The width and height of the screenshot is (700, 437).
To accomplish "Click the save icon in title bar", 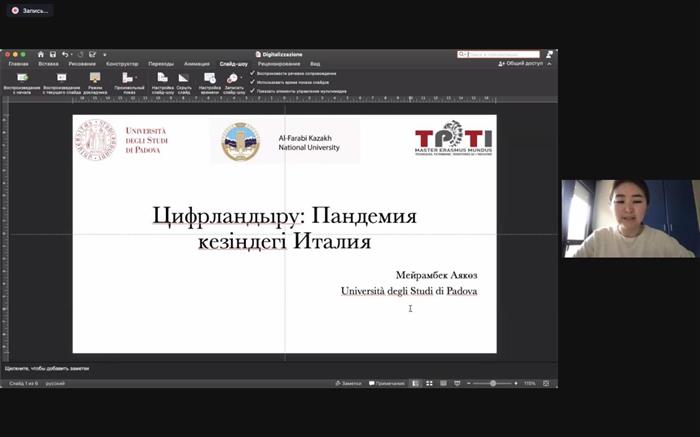I will tap(52, 54).
